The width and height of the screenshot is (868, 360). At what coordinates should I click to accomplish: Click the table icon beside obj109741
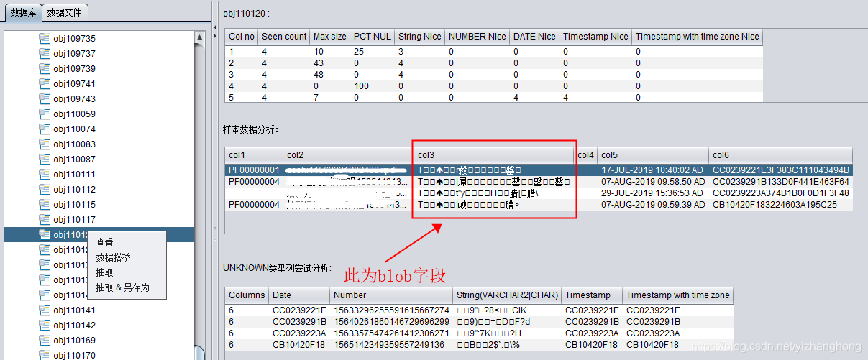pos(44,84)
